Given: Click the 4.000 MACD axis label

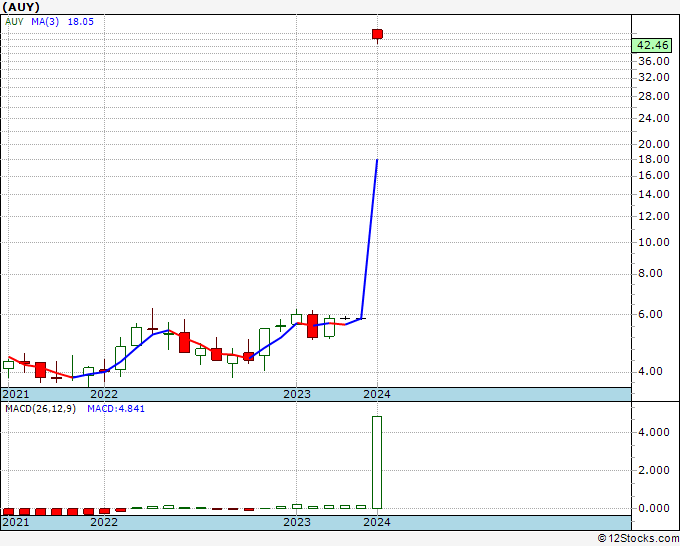Looking at the screenshot, I should point(654,432).
